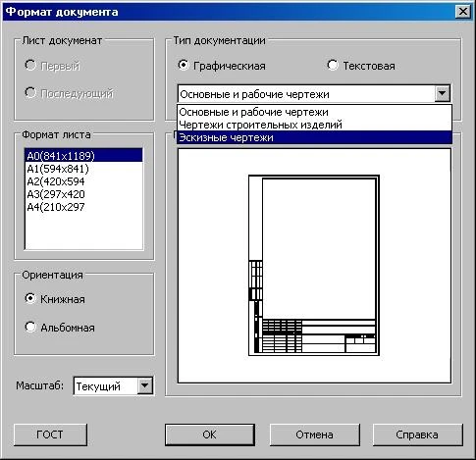Choose Альбомная orientation

pos(30,327)
